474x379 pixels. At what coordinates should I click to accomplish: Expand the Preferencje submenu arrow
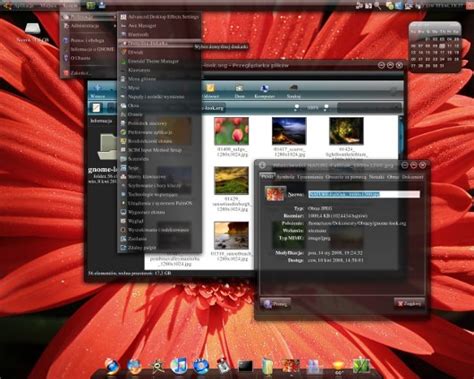[x=115, y=16]
